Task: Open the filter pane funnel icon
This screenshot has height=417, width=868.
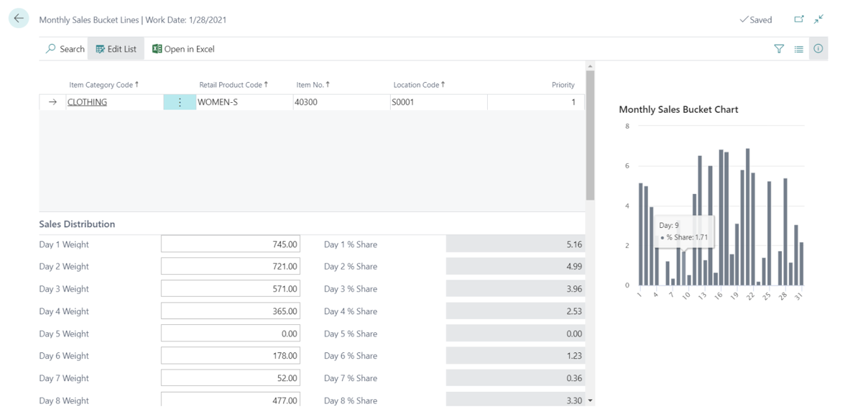Action: 779,49
